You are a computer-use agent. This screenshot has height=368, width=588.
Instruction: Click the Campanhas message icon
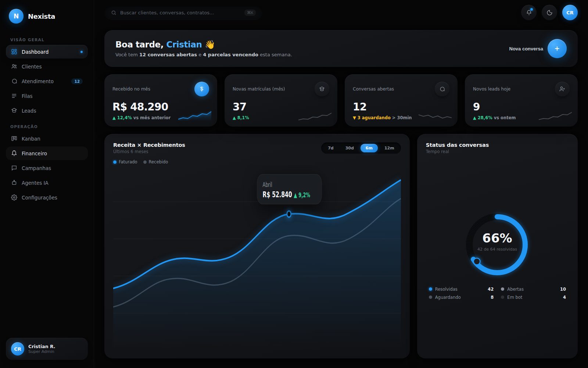(x=14, y=168)
